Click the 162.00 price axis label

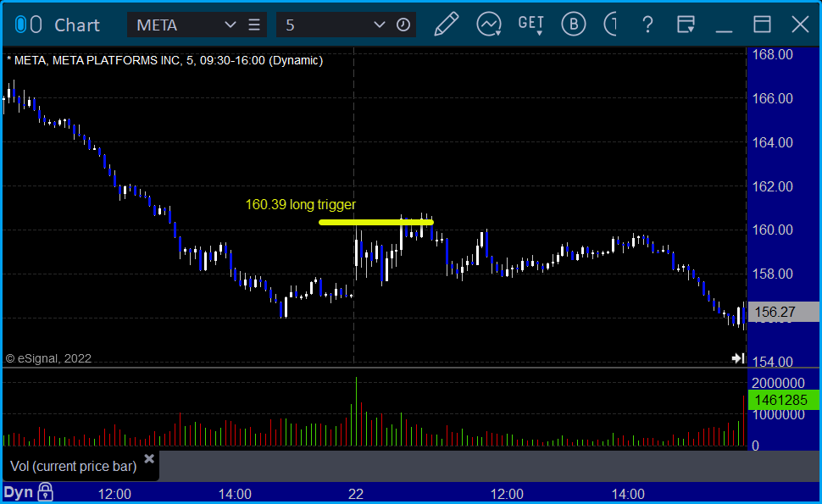[772, 186]
